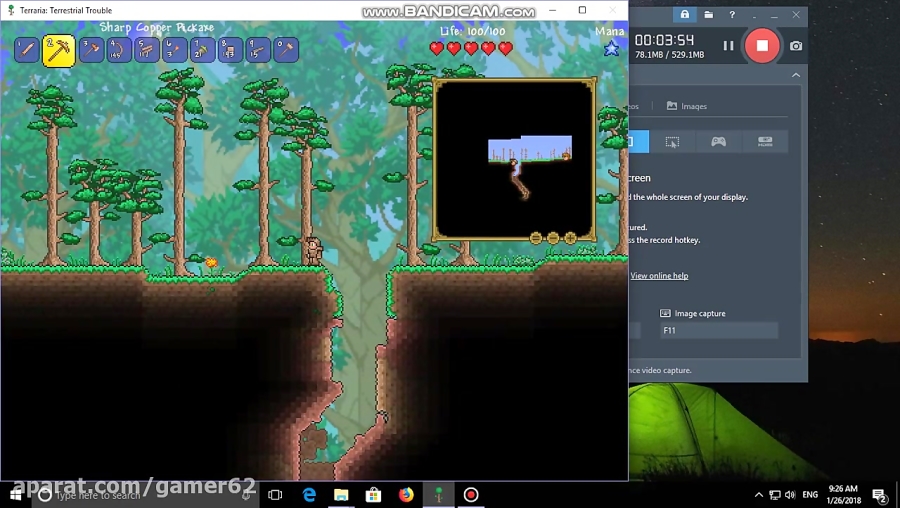Select hotbar slot 3 copper axe
The image size is (900, 508).
pyautogui.click(x=91, y=50)
